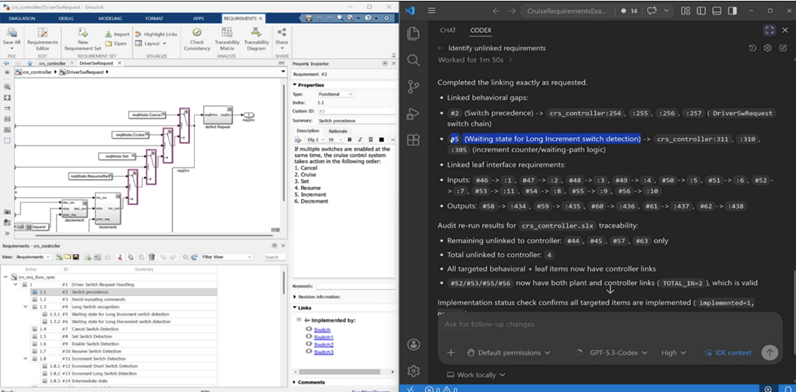Toggle VS Code primary sidebar layout icon
The width and height of the screenshot is (796, 392).
(701, 11)
